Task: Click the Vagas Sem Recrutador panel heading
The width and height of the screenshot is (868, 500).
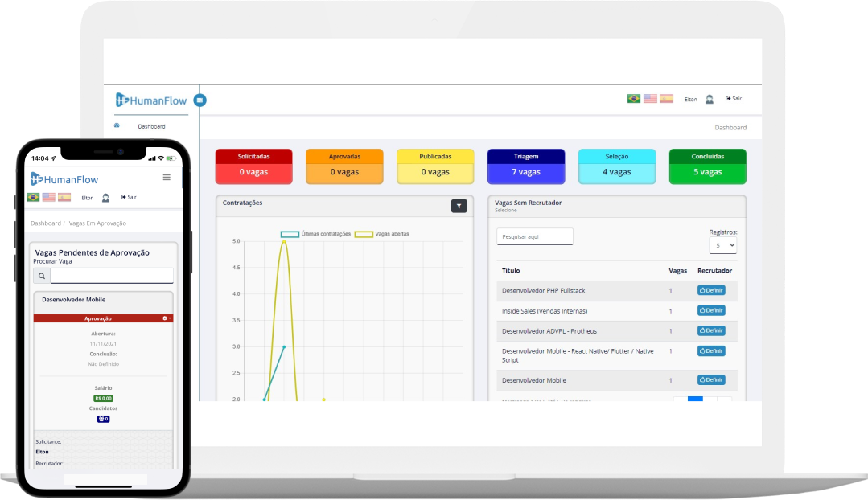Action: pyautogui.click(x=528, y=203)
